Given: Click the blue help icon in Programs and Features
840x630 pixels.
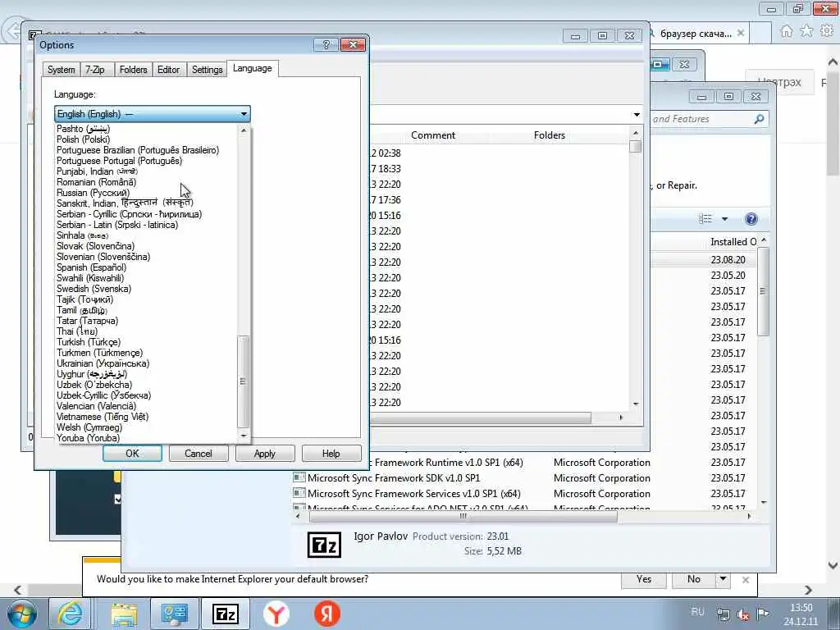Looking at the screenshot, I should pos(751,218).
